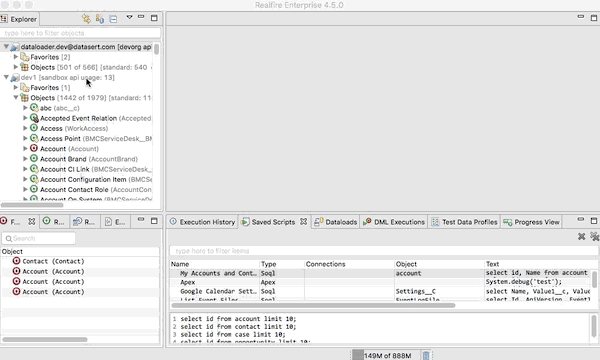Collapse all items in Explorer toolbar

click(113, 19)
